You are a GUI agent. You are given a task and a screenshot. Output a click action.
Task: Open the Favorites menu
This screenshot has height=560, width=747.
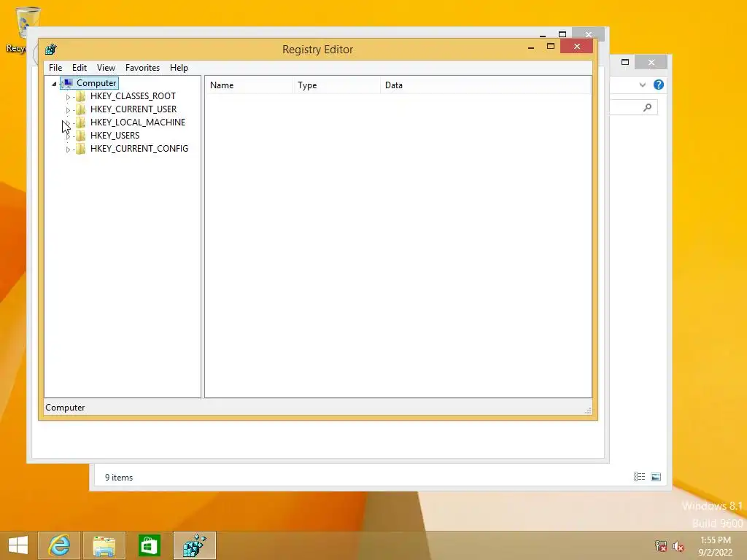(x=142, y=68)
